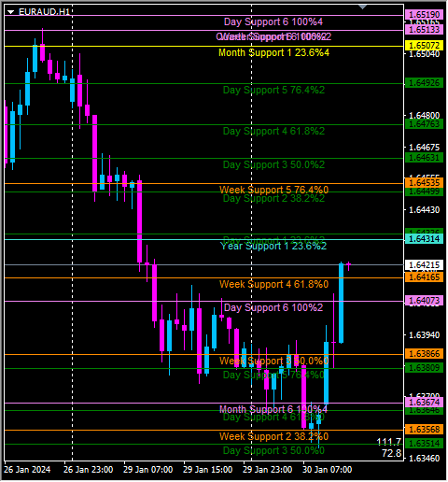
Task: Select the pink 1.63674 price label
Action: (x=425, y=403)
